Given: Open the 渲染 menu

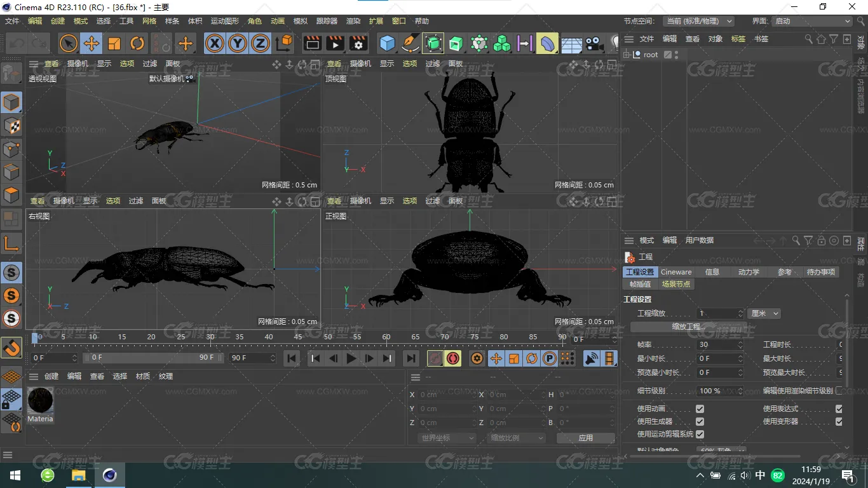Looking at the screenshot, I should pos(353,21).
